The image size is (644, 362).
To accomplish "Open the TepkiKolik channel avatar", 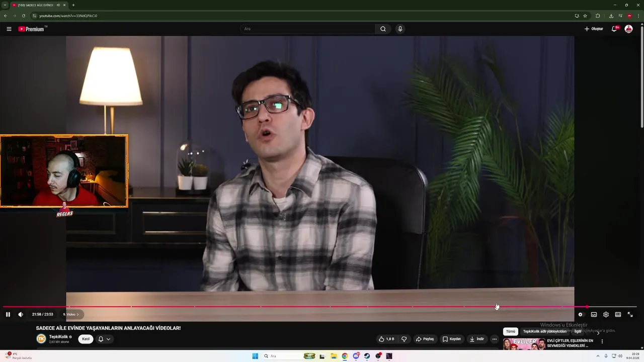I will click(x=41, y=339).
